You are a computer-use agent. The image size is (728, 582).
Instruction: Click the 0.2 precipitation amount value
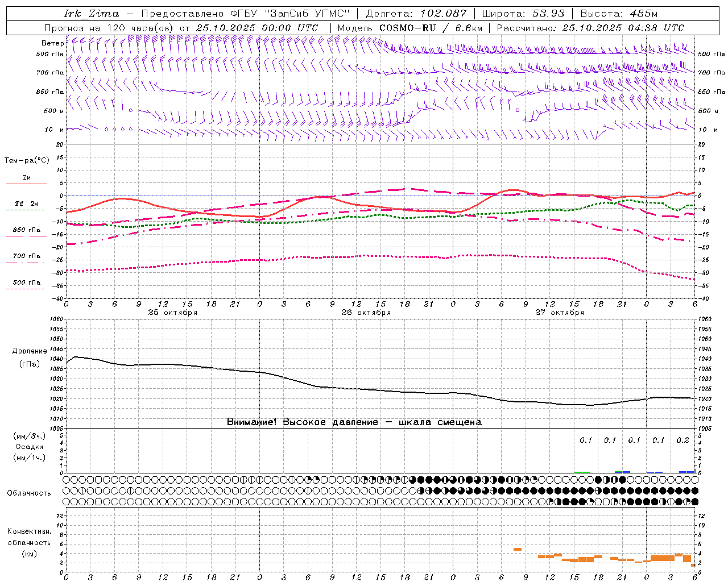point(682,440)
